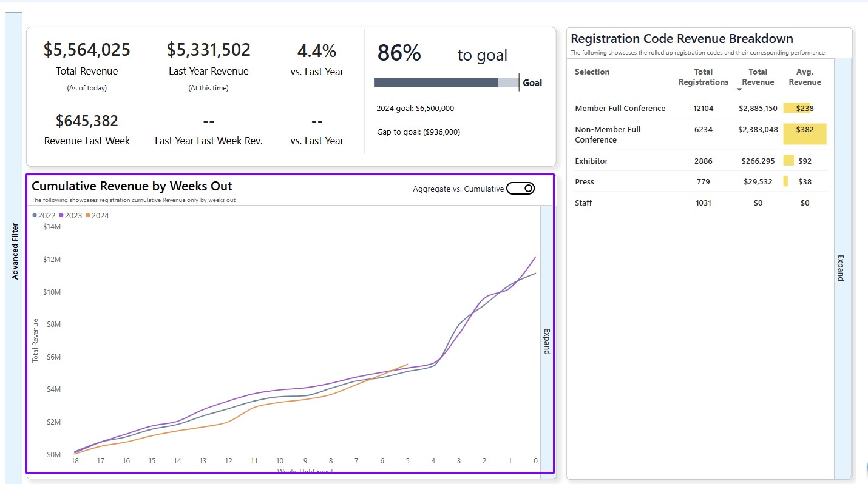Open the Advanced Filter side panel

15,251
